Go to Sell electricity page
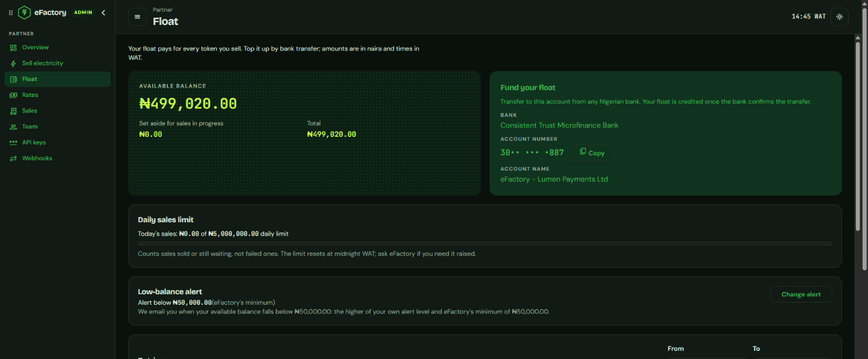This screenshot has width=868, height=359. pos(58,63)
